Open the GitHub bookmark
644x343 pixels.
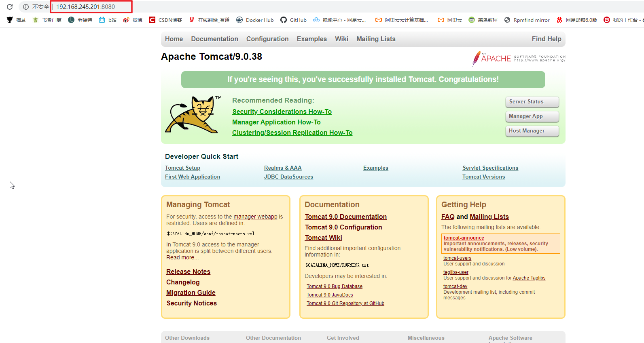pyautogui.click(x=293, y=20)
